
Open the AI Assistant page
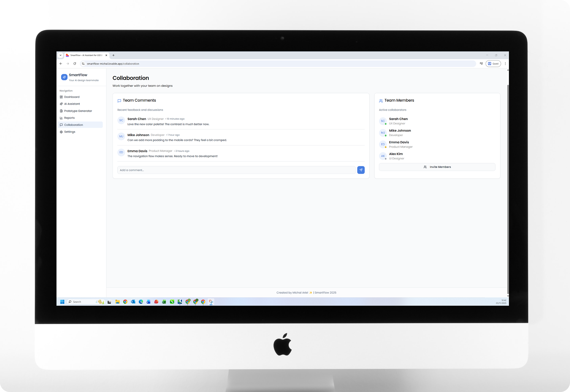tap(72, 104)
